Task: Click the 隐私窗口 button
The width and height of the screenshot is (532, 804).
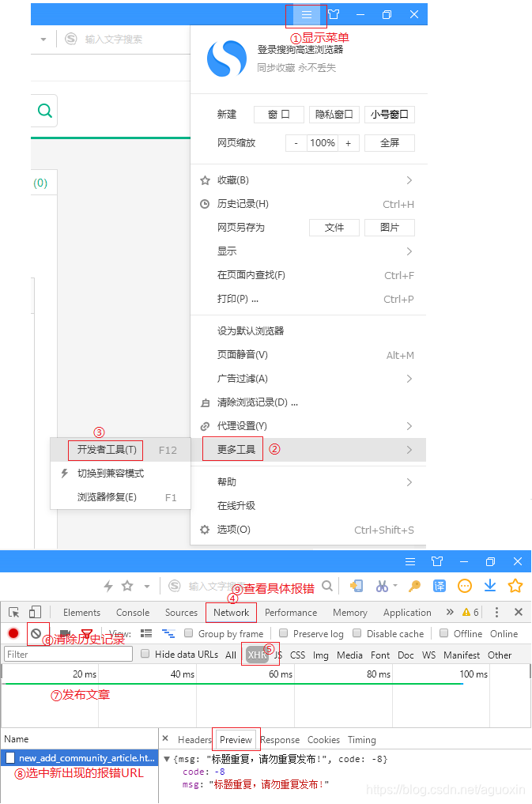Action: [x=334, y=115]
